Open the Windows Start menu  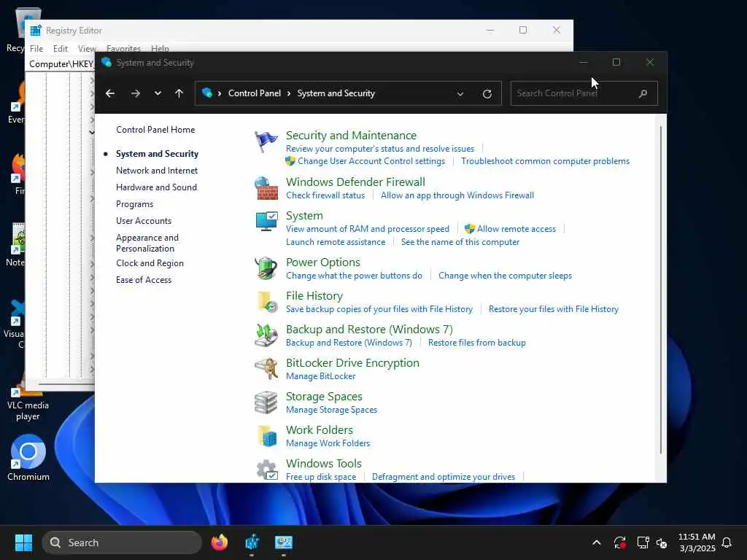tap(24, 542)
